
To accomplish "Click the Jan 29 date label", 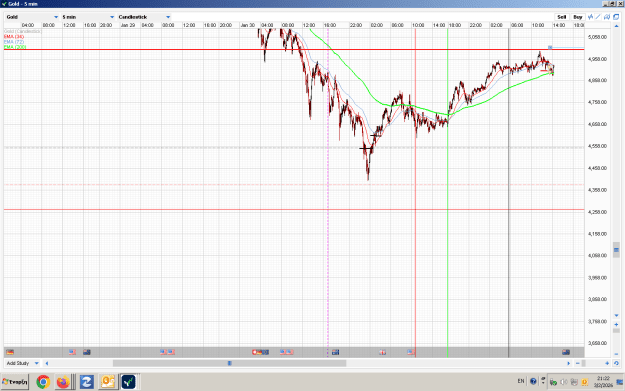I will pyautogui.click(x=128, y=25).
